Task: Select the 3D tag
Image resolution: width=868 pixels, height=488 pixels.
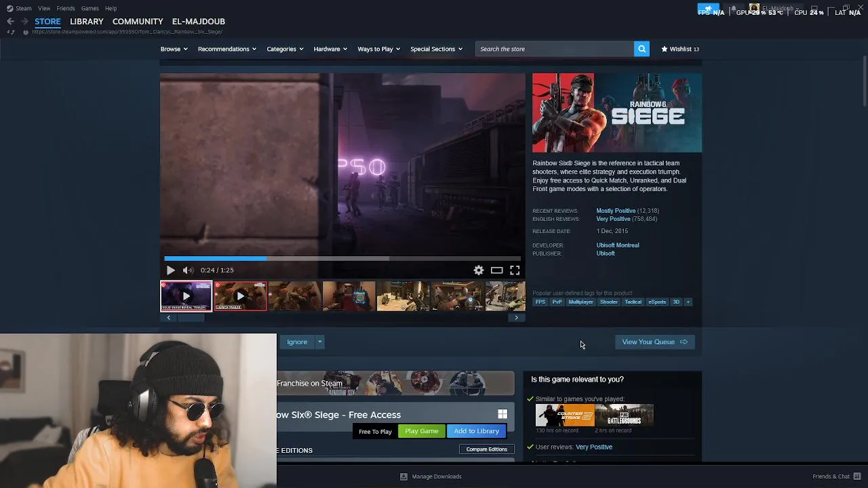Action: click(676, 302)
